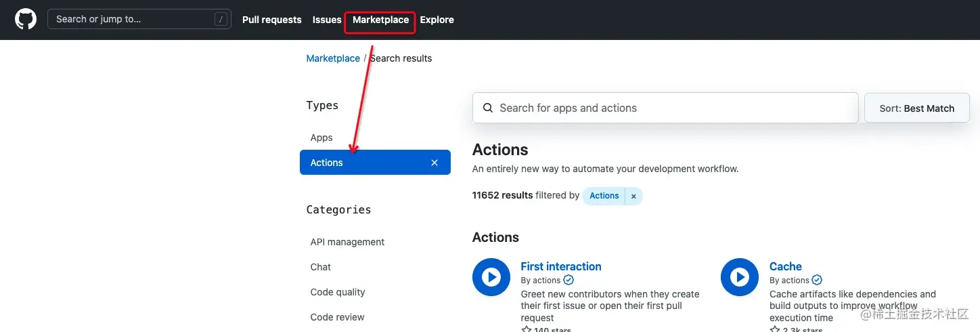This screenshot has width=980, height=332.
Task: Clear the Actions filter chip X
Action: coord(633,196)
